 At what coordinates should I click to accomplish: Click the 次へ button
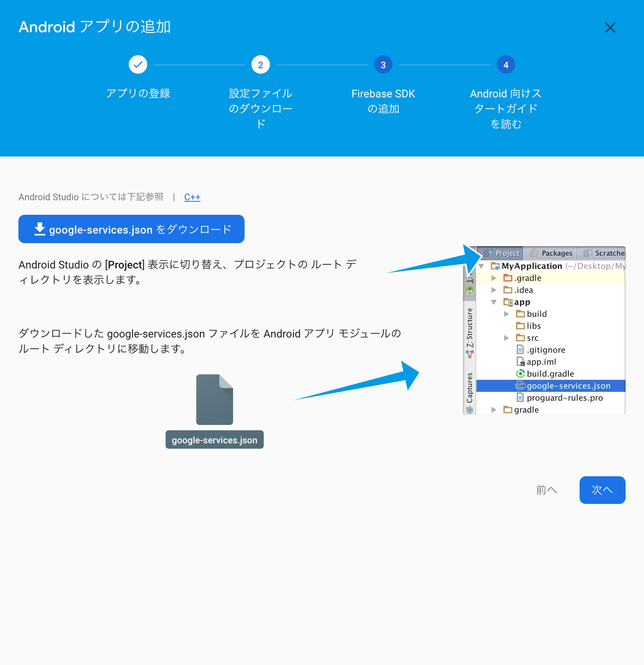(x=602, y=490)
